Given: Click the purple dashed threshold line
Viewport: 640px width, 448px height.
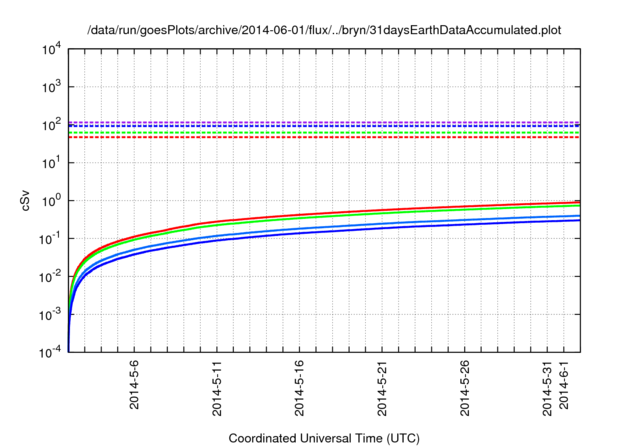Looking at the screenshot, I should pos(324,122).
